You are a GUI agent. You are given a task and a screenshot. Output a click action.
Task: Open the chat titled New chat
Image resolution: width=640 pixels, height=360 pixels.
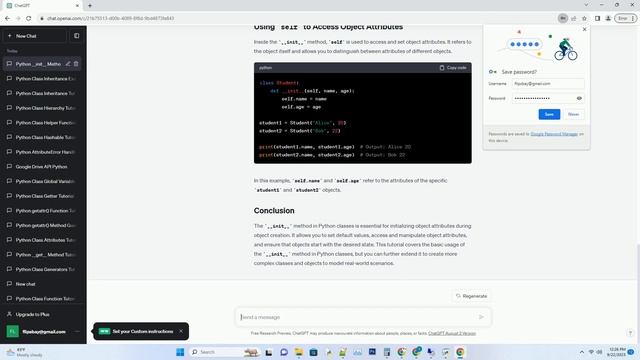click(x=42, y=284)
